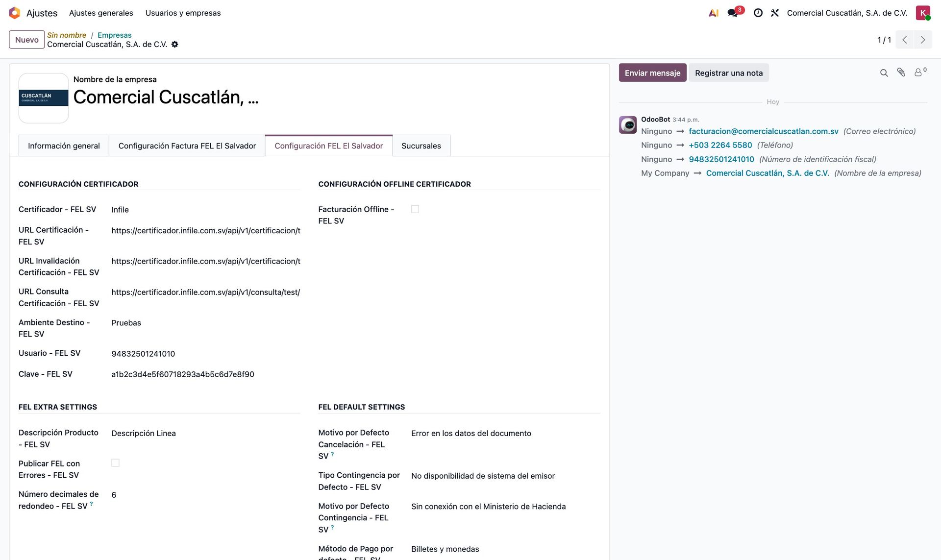Open company switcher Comercial Cuscatlán in top bar
Image resolution: width=941 pixels, height=560 pixels.
847,13
